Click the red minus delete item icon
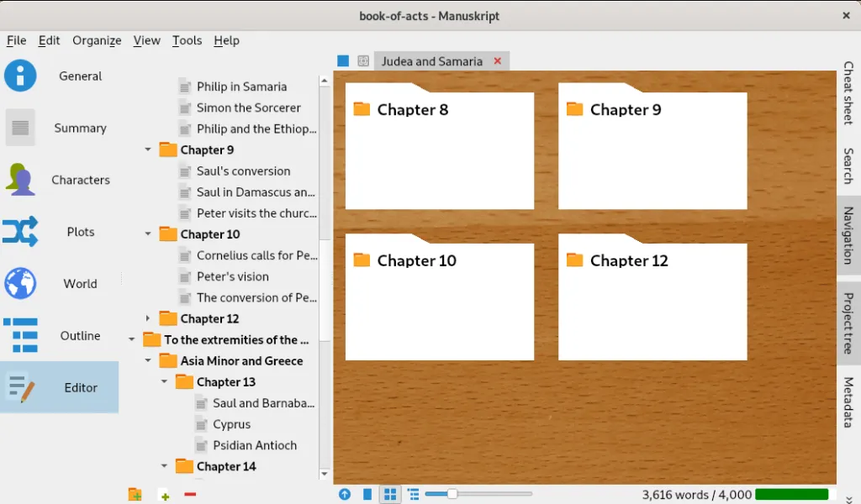 point(190,495)
